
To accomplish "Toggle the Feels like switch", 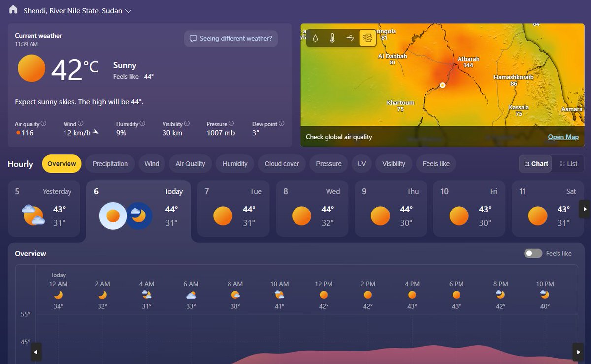I will [533, 253].
